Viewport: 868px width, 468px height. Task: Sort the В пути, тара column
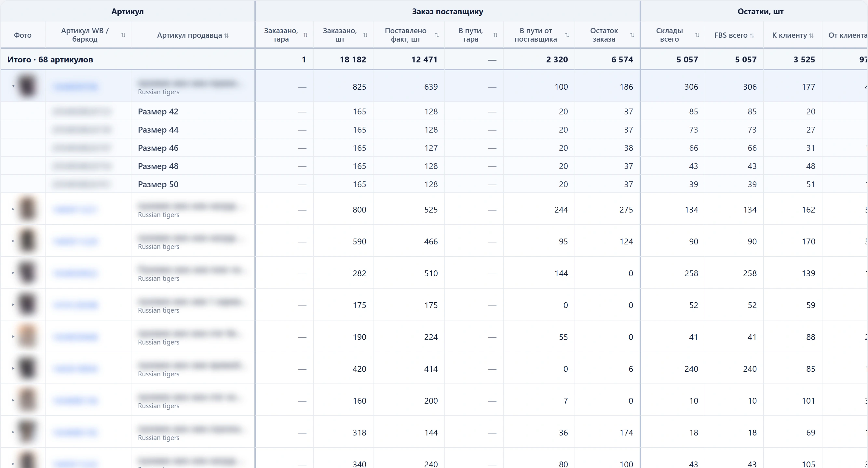coord(495,35)
